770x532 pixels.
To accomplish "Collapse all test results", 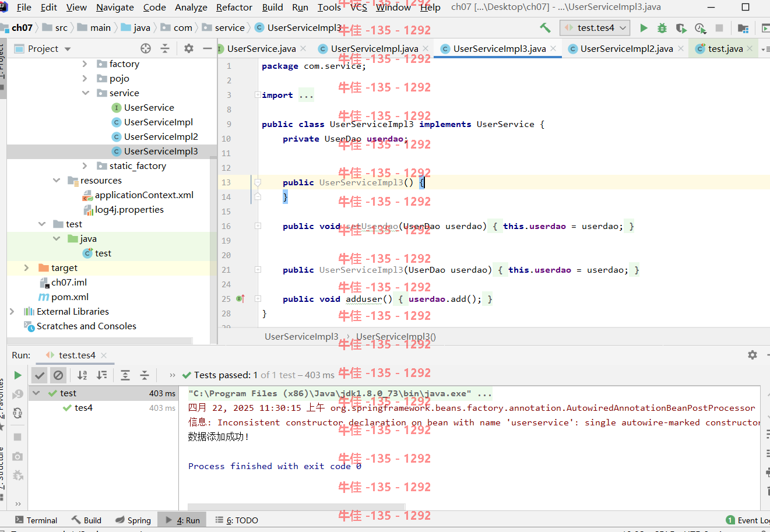I will tap(145, 375).
